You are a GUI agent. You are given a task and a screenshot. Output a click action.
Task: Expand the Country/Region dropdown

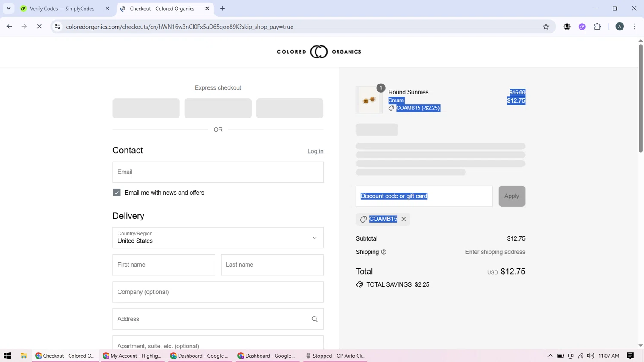coord(218,238)
